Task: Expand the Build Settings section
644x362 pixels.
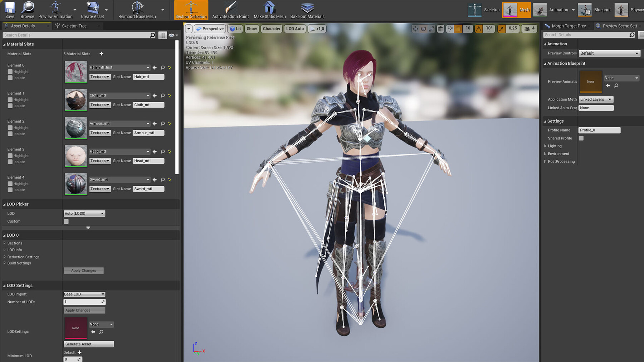Action: (x=19, y=263)
